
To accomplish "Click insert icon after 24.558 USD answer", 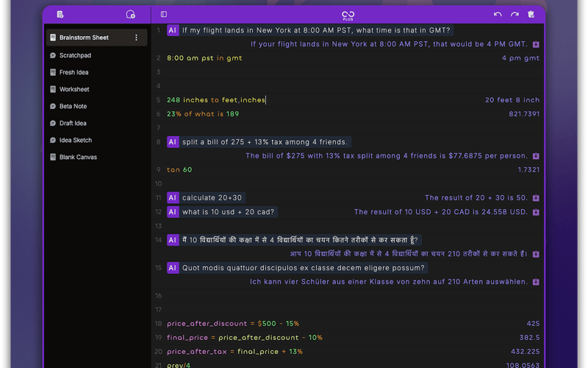I will click(x=536, y=212).
